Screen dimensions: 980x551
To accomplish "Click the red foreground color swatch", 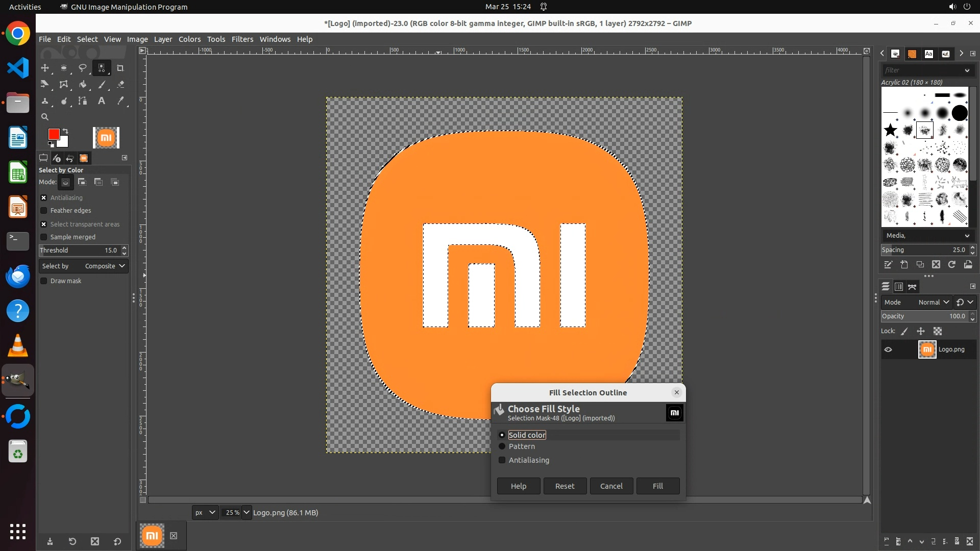I will tap(53, 134).
